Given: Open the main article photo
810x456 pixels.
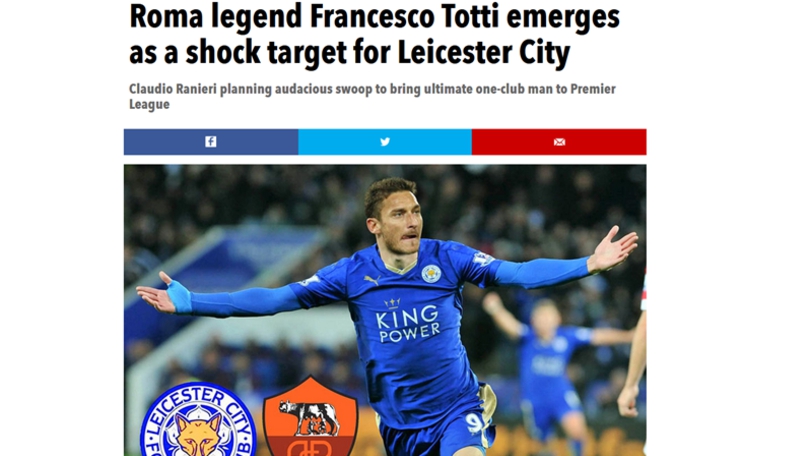Looking at the screenshot, I should [x=385, y=310].
